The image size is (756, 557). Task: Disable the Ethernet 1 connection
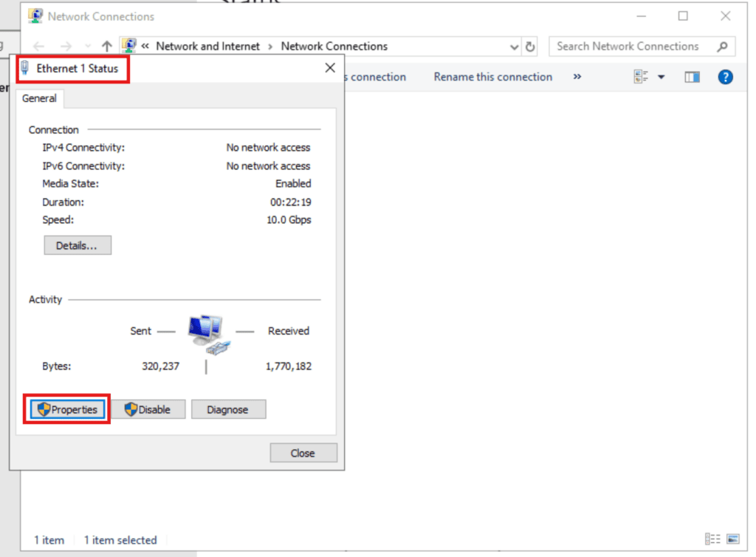pyautogui.click(x=148, y=409)
